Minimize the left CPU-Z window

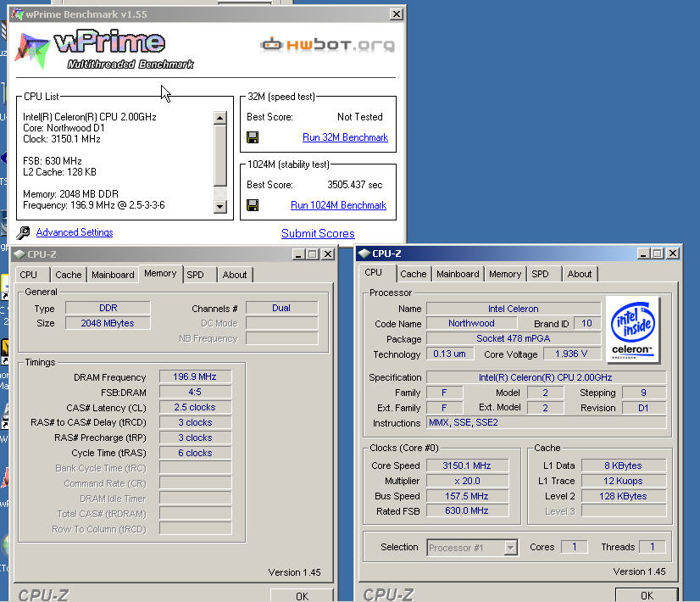(298, 254)
